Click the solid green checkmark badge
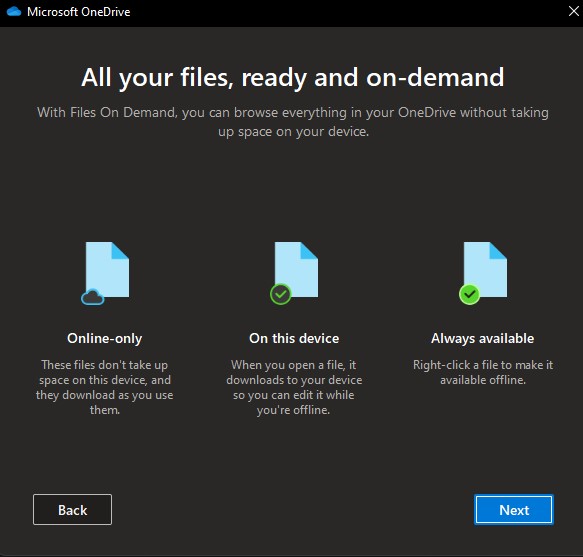The height and width of the screenshot is (557, 583). pos(470,294)
